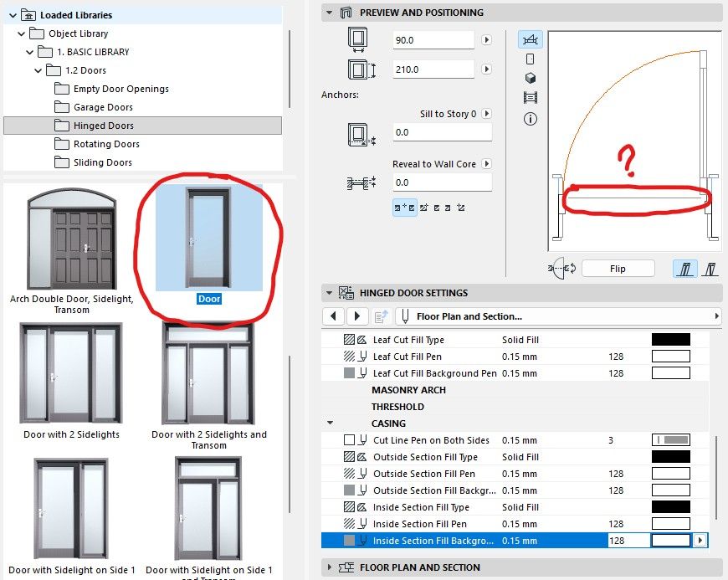Select the Door with 2 Sidelights thumbnail
The width and height of the screenshot is (728, 580).
71,373
